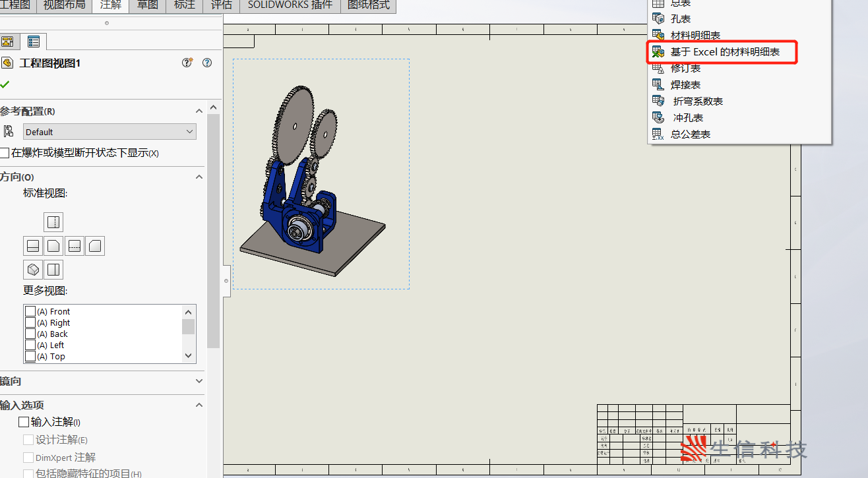Pick the cut-corner standard view icon
The width and height of the screenshot is (868, 478).
[x=53, y=247]
